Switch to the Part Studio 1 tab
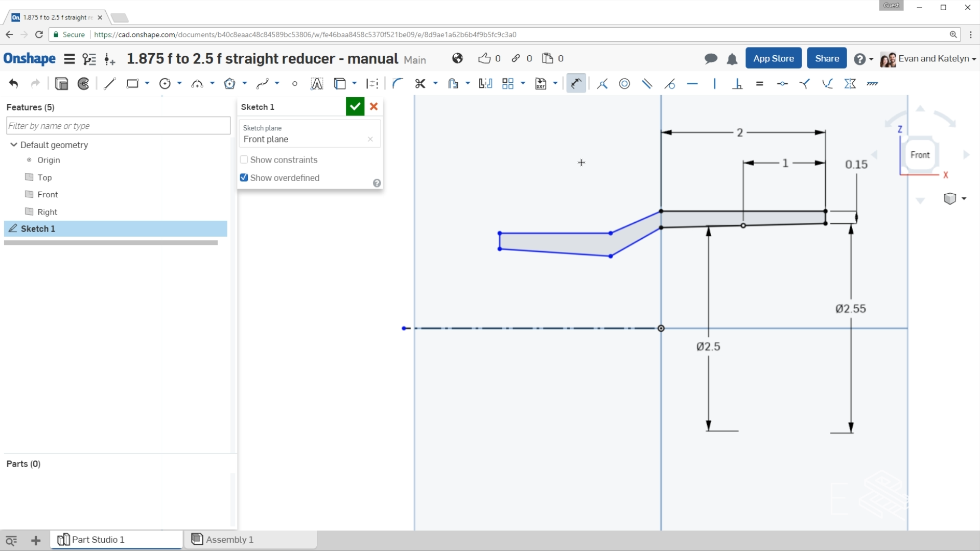The height and width of the screenshot is (551, 980). [116, 540]
